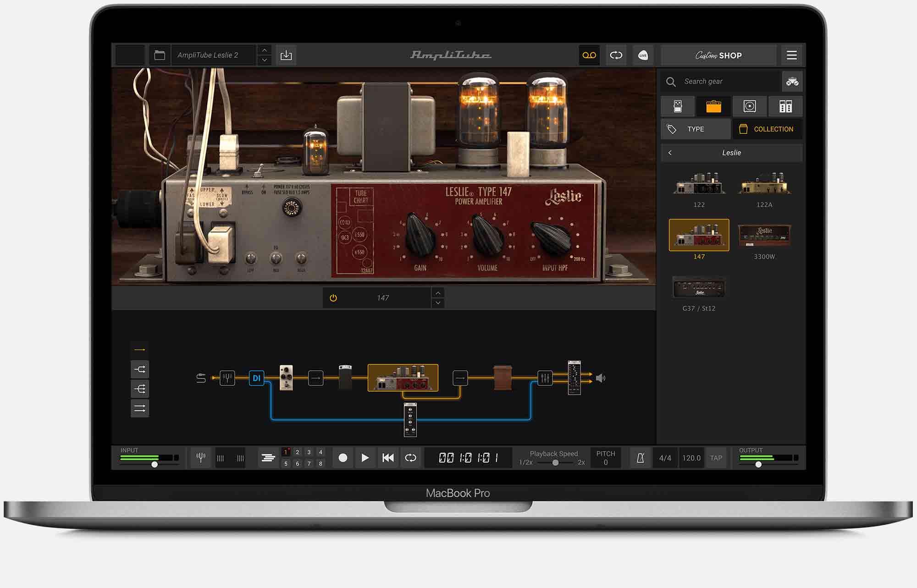The width and height of the screenshot is (917, 588).
Task: Activate LIVE mode from the top bar
Action: (643, 55)
